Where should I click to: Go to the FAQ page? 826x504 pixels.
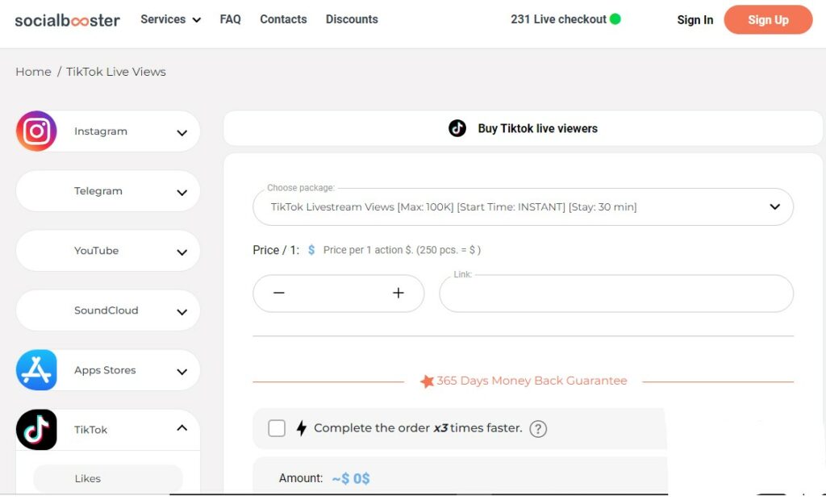point(230,19)
